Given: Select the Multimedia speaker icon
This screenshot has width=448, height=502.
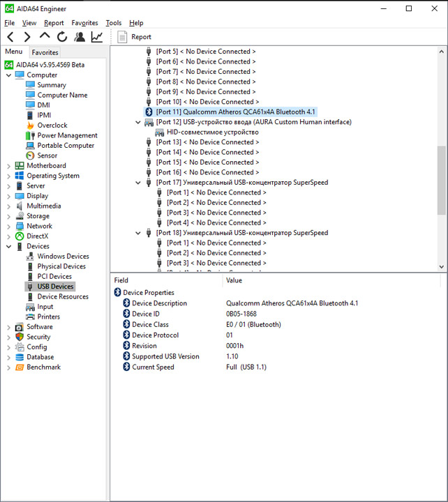Looking at the screenshot, I should pos(20,206).
